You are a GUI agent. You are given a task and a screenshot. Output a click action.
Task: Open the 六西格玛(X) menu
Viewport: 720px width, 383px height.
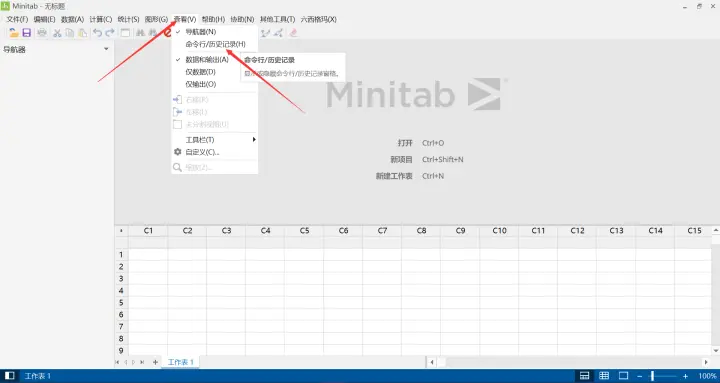point(318,19)
